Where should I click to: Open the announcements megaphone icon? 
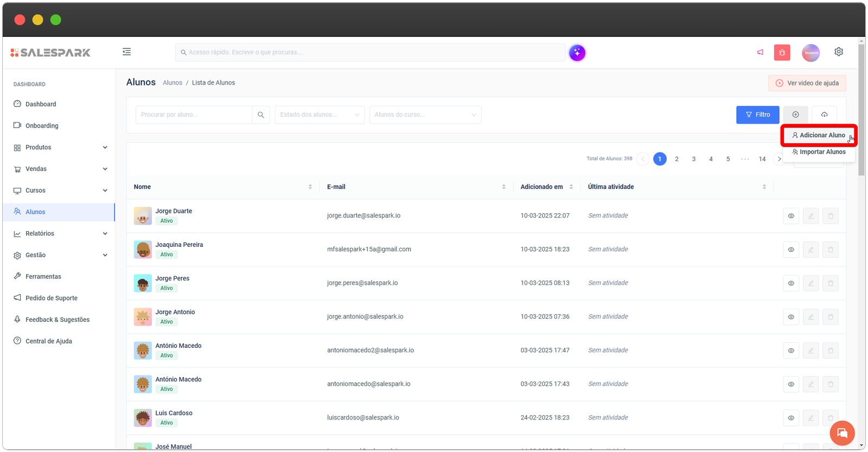click(760, 53)
